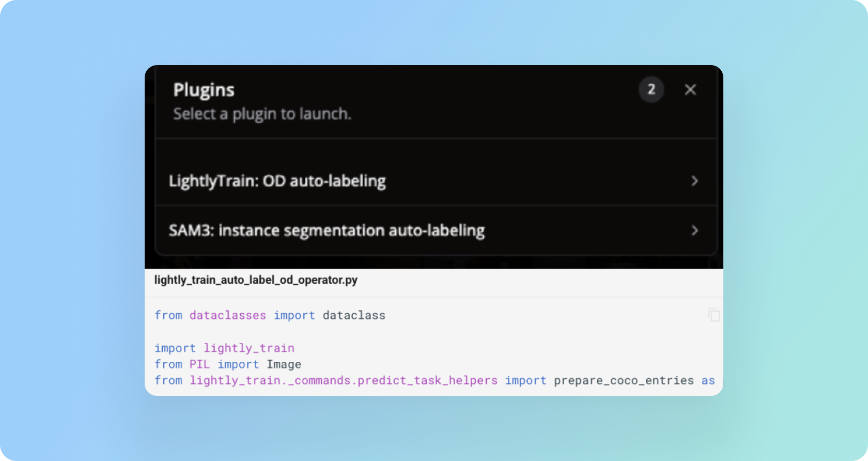
Task: Launch the LightlyTrain: OD auto-labeling plugin
Action: (x=436, y=181)
